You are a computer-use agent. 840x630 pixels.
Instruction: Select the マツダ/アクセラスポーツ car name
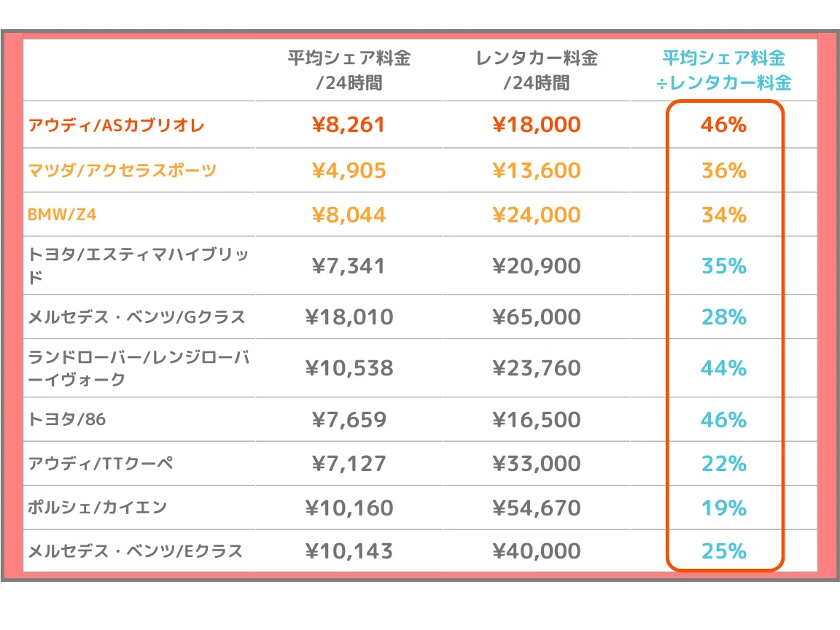pyautogui.click(x=122, y=171)
